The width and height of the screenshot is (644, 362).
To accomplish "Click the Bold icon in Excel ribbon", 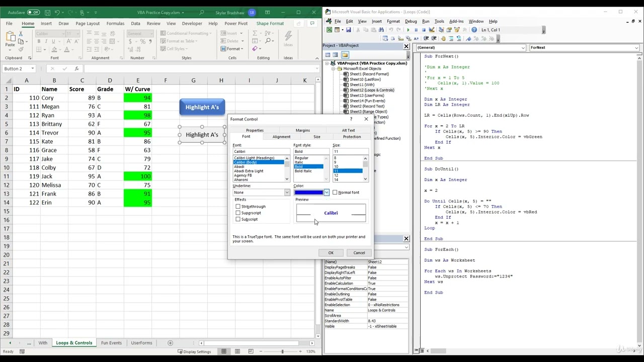I will (x=39, y=41).
